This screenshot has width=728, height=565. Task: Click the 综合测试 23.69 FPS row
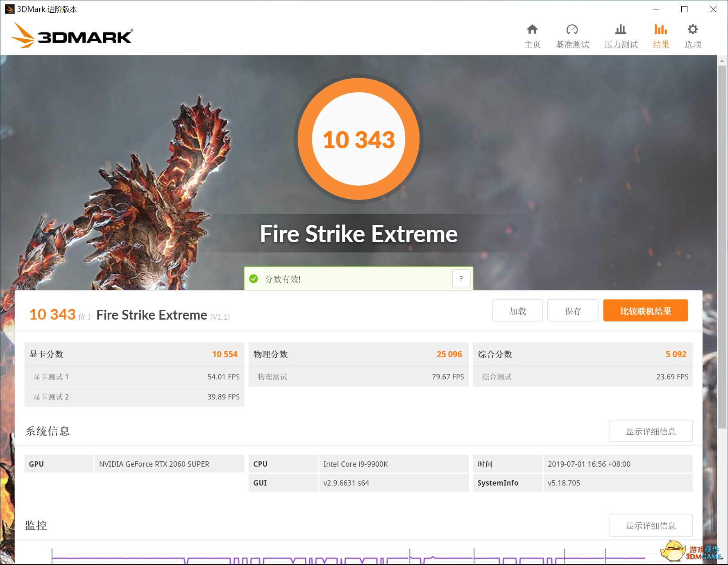pyautogui.click(x=583, y=377)
